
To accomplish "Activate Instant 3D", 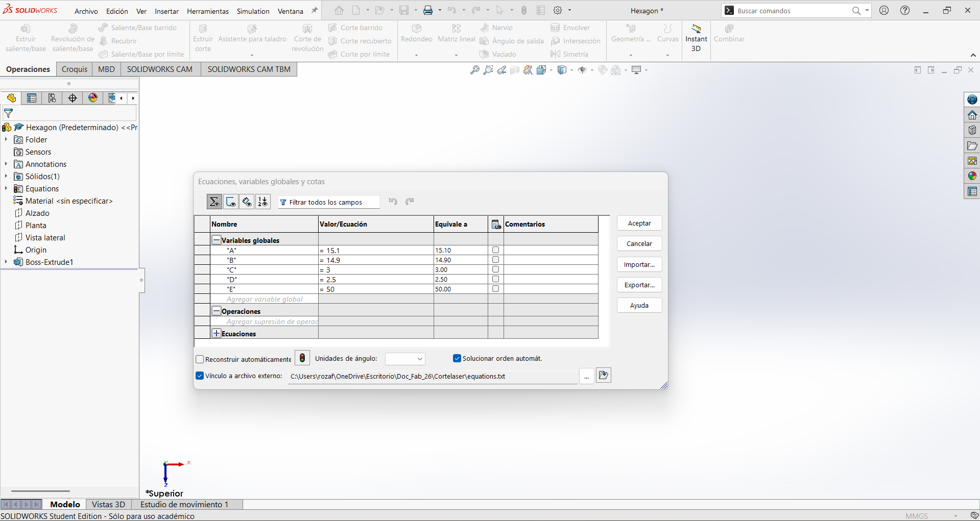I will point(696,37).
